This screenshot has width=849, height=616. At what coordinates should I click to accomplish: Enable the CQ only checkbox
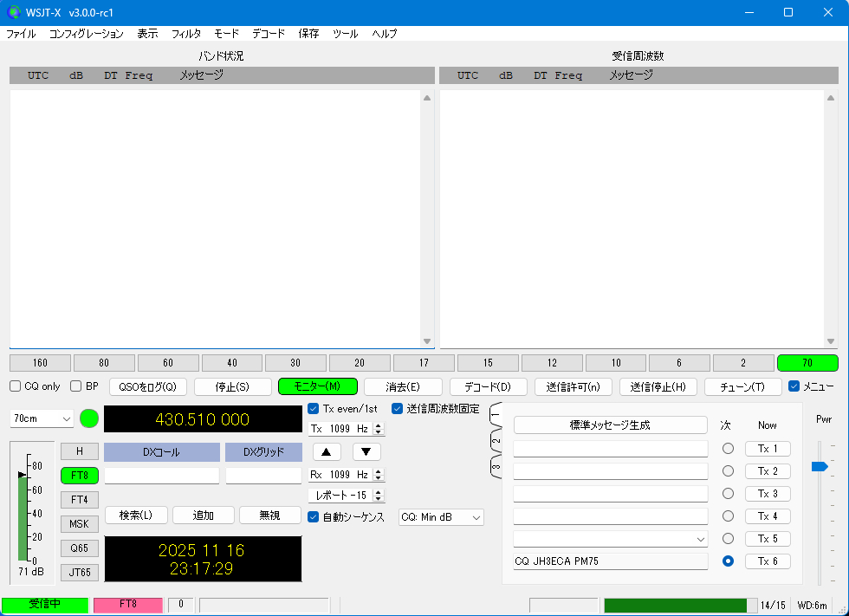(x=16, y=386)
